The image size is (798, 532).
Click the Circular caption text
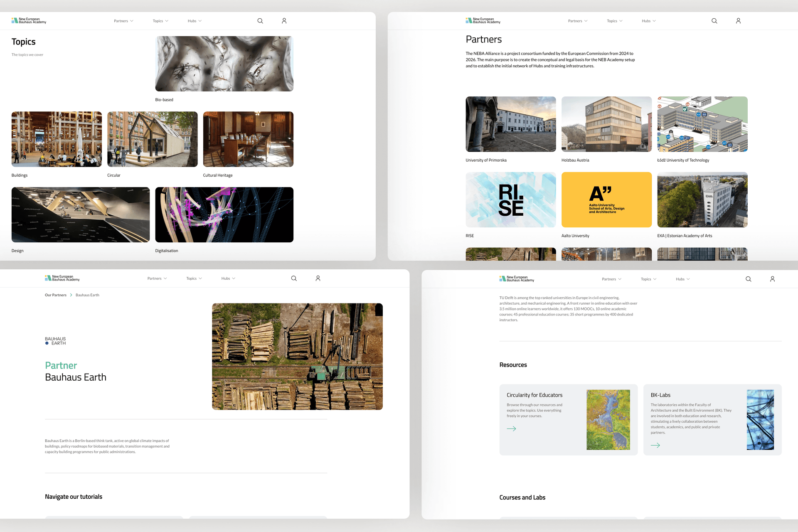pos(114,175)
